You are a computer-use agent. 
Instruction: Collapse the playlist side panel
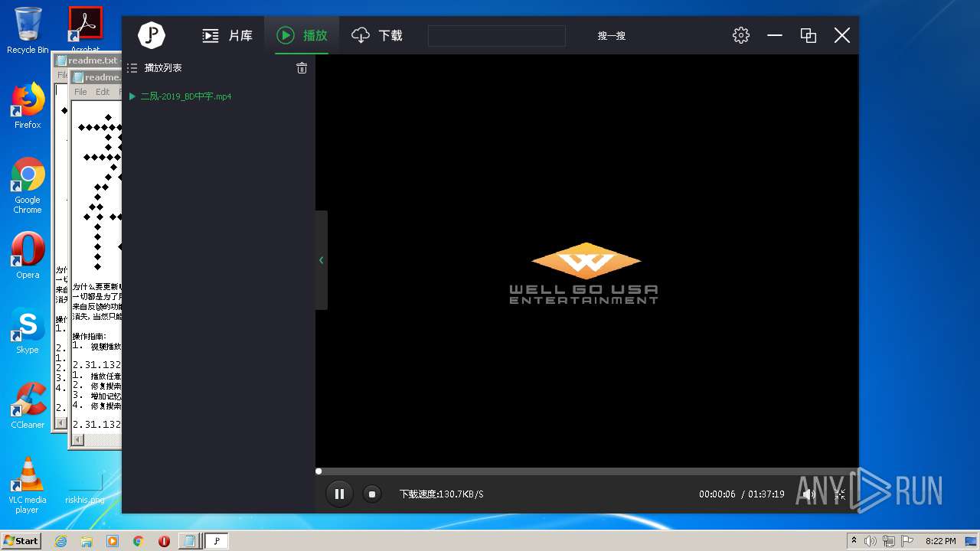pyautogui.click(x=322, y=260)
